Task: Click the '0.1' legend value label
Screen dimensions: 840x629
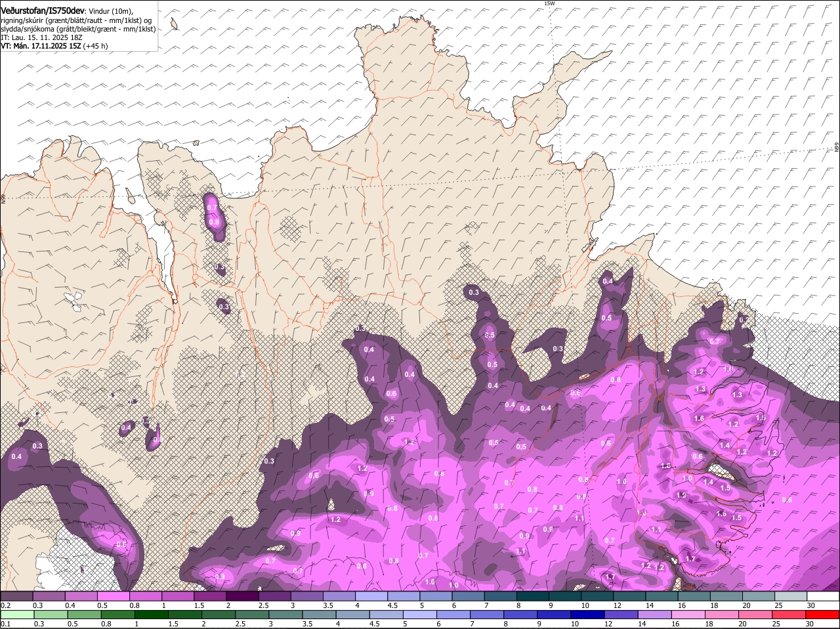Action: click(x=5, y=624)
